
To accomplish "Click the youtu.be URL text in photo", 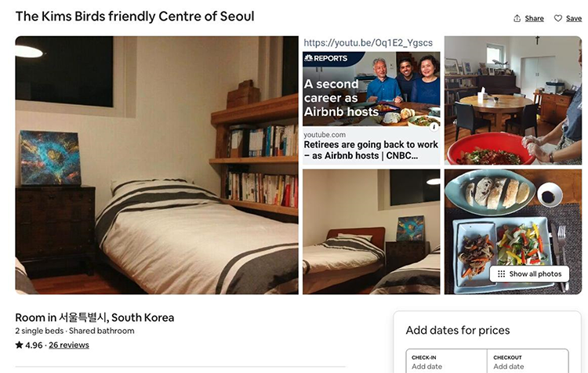I will click(x=368, y=43).
